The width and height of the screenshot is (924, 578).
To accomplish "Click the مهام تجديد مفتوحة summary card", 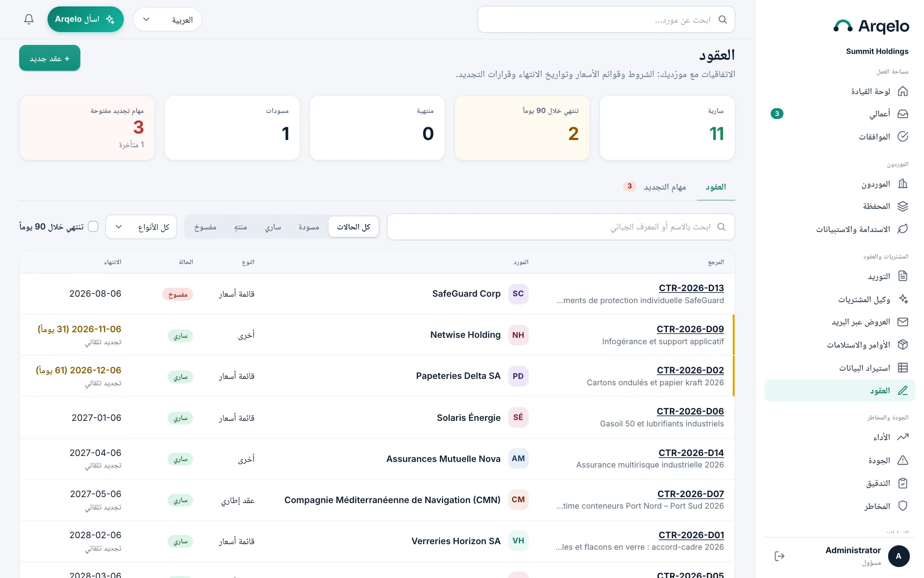I will tap(87, 128).
